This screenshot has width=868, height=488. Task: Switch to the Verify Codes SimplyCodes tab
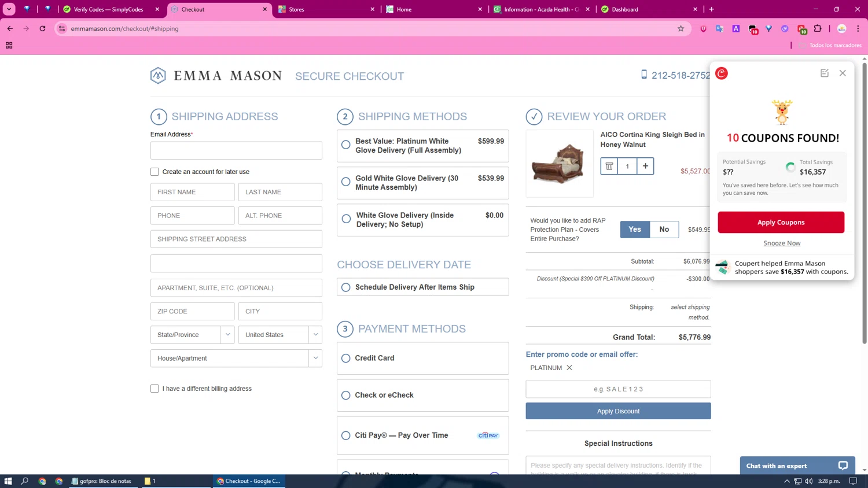click(112, 9)
